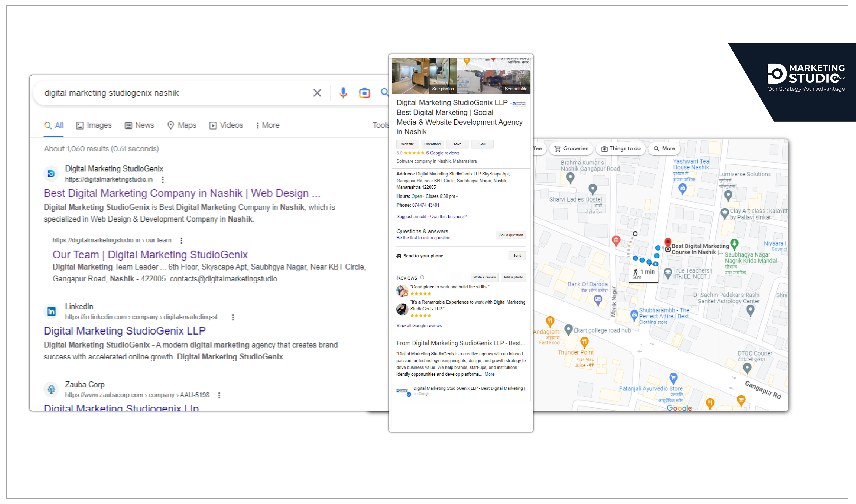This screenshot has width=856, height=504.
Task: Expand the opening hours dropdown arrow
Action: pos(457,197)
